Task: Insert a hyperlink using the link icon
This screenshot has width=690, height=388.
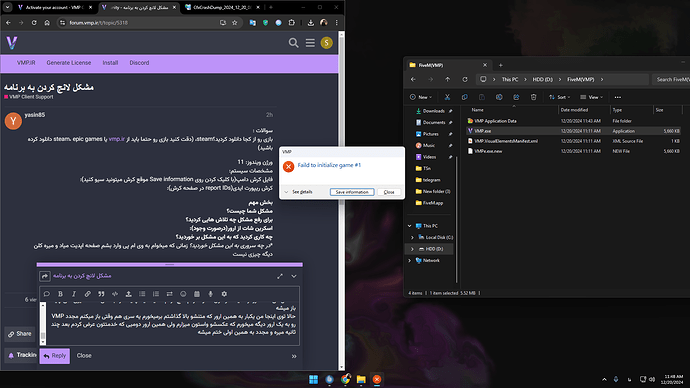Action: click(88, 294)
